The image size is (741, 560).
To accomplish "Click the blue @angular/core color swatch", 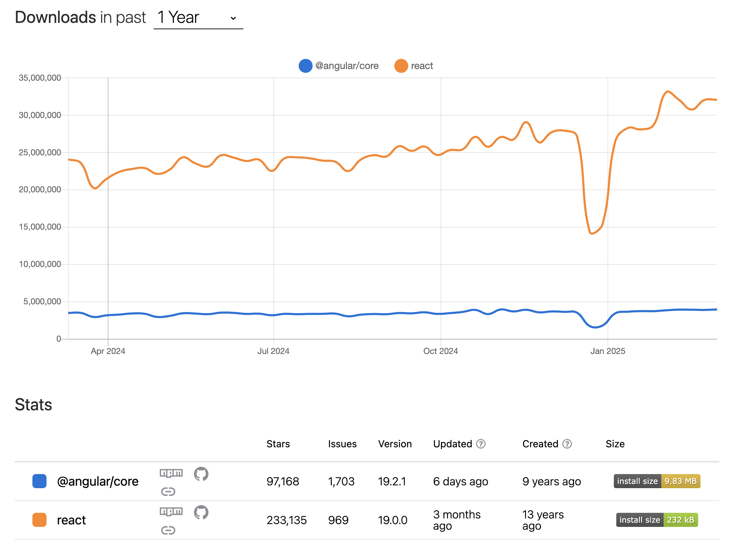I will [39, 481].
